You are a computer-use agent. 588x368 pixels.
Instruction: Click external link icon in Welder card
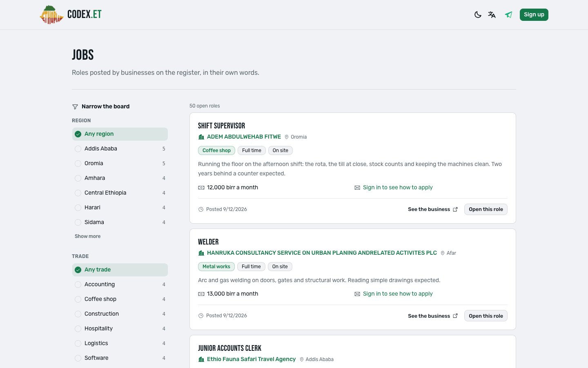[x=455, y=316]
